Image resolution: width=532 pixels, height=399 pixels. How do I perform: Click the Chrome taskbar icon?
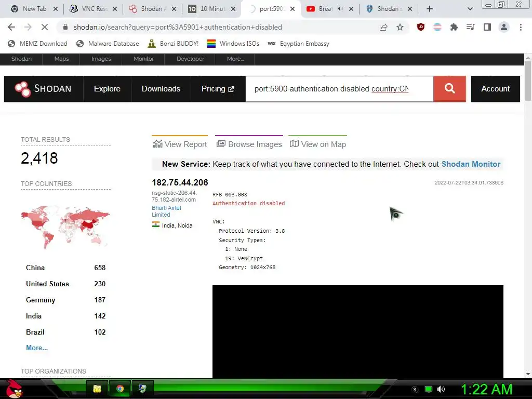tap(120, 389)
